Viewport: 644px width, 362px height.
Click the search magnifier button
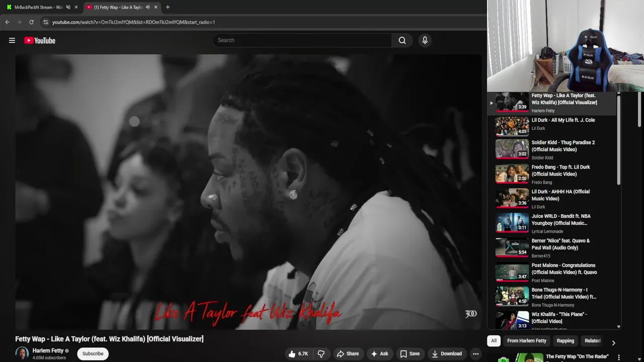click(402, 40)
